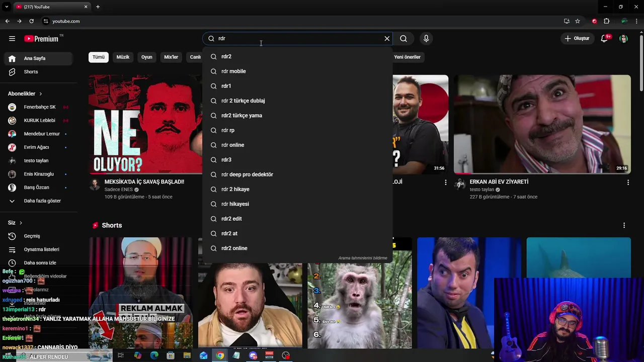This screenshot has height=362, width=644.
Task: Select the rdr hikayesi suggestion
Action: 297,204
